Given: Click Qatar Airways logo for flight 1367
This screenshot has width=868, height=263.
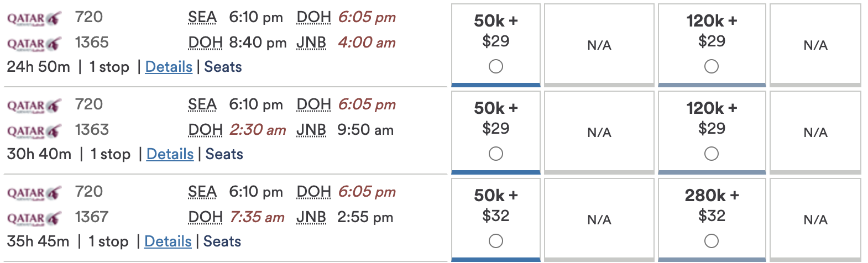Looking at the screenshot, I should pyautogui.click(x=34, y=218).
